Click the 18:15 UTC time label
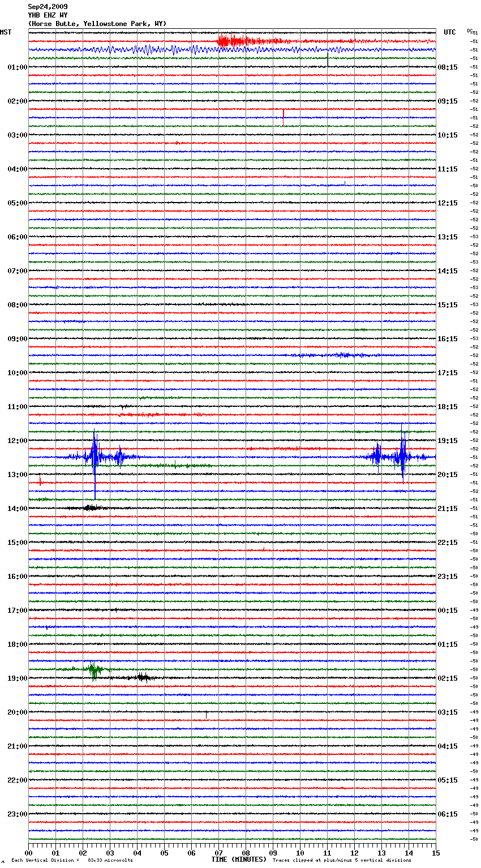The width and height of the screenshot is (481, 868). coord(448,407)
